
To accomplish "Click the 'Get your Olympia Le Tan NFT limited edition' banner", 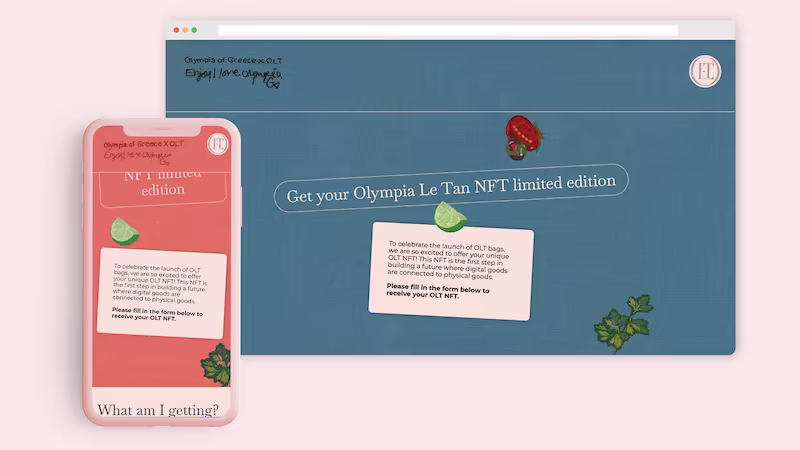I will (x=451, y=187).
